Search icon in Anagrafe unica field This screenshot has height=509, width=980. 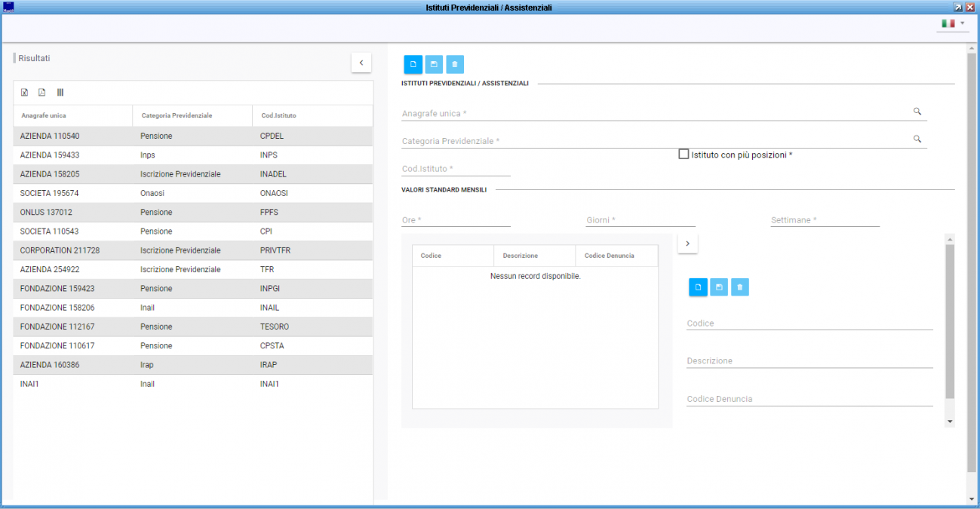[917, 112]
